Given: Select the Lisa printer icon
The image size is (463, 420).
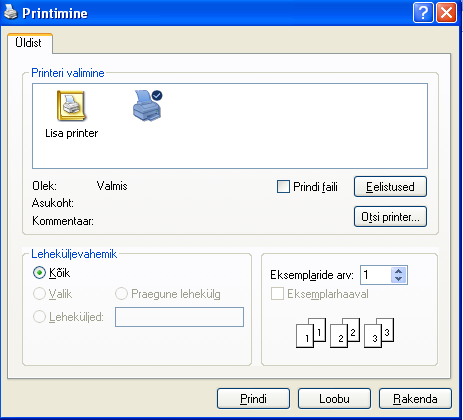Looking at the screenshot, I should (71, 106).
